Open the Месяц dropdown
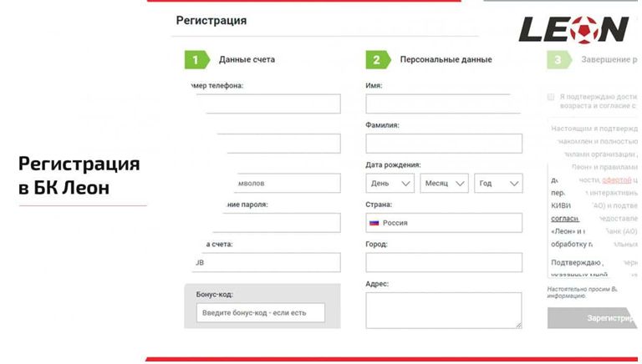The height and width of the screenshot is (364, 642). (x=444, y=183)
